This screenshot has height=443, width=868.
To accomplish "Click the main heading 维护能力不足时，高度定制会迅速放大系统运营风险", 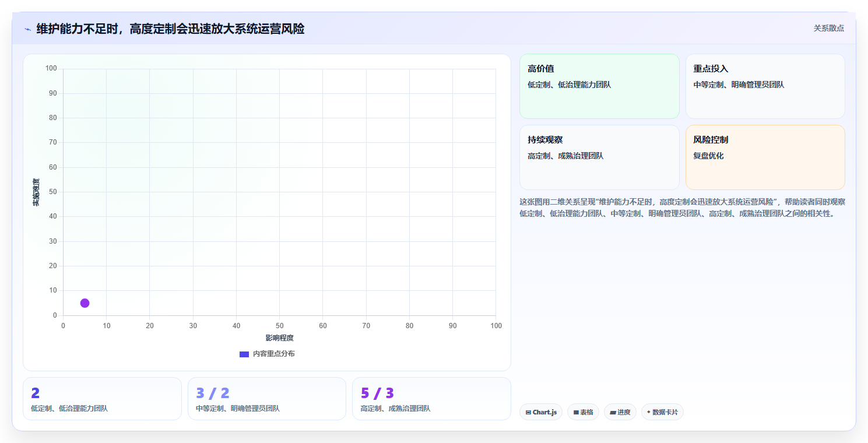I will click(x=170, y=29).
